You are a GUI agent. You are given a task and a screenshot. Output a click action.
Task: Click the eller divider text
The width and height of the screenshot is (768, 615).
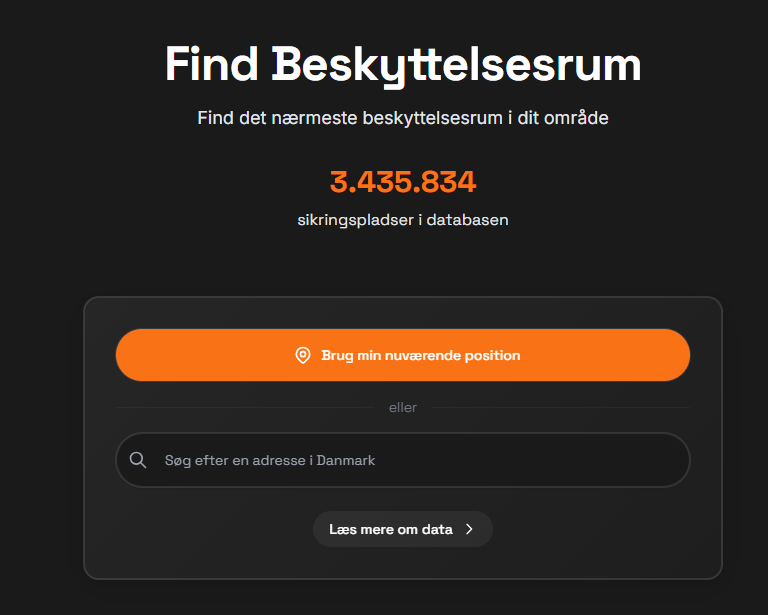[x=403, y=407]
